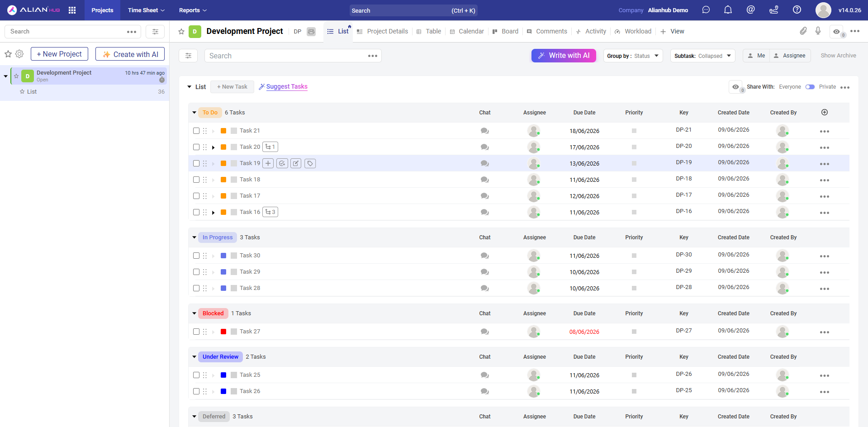The width and height of the screenshot is (868, 427).
Task: Click red status swatch of Task 27
Action: click(x=223, y=332)
